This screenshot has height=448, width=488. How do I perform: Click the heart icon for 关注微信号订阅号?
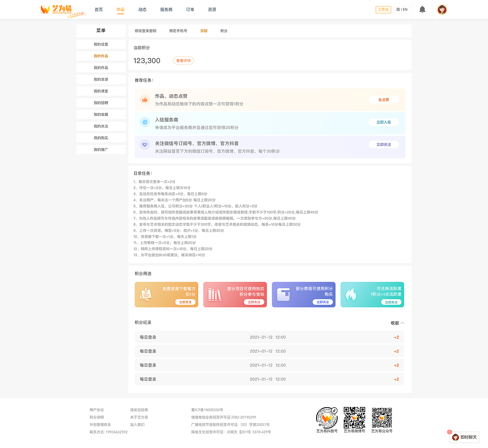[145, 145]
